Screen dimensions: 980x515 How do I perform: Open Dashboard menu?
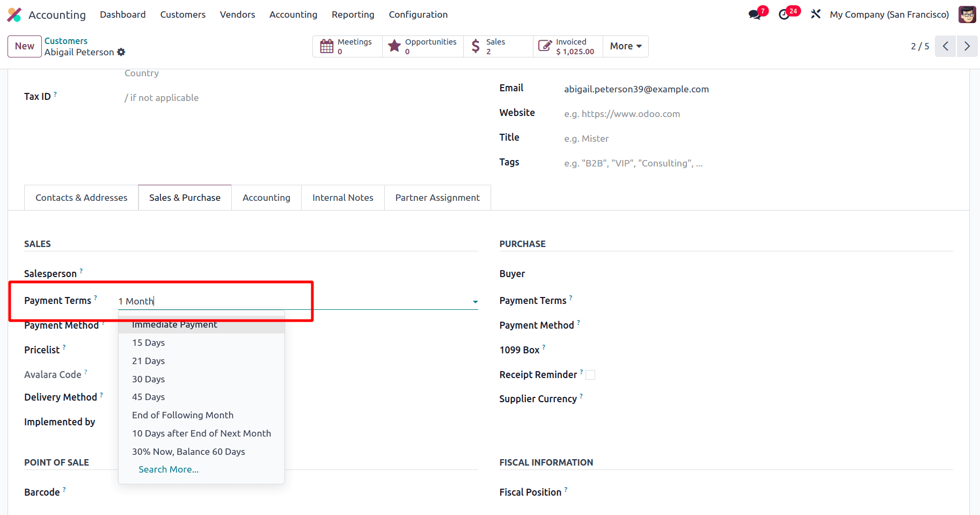[x=123, y=14]
